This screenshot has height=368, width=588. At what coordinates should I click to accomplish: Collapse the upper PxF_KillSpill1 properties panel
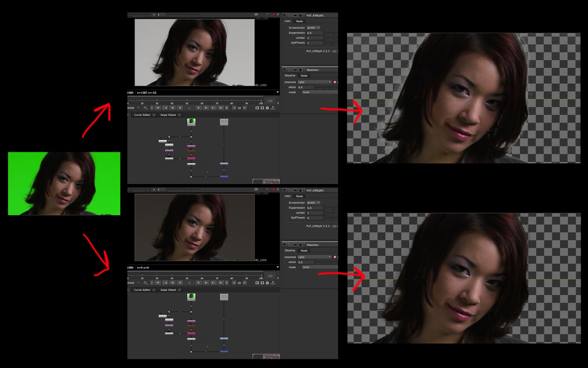284,15
